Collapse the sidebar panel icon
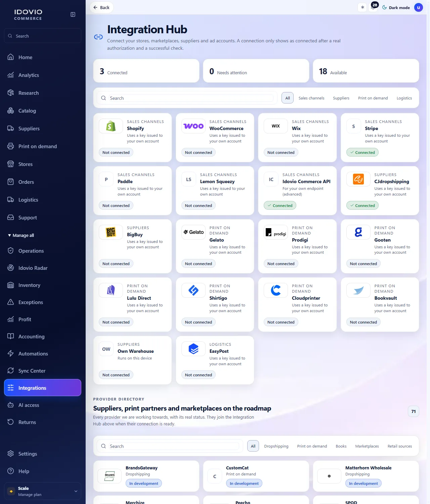430x504 pixels. pos(73,14)
